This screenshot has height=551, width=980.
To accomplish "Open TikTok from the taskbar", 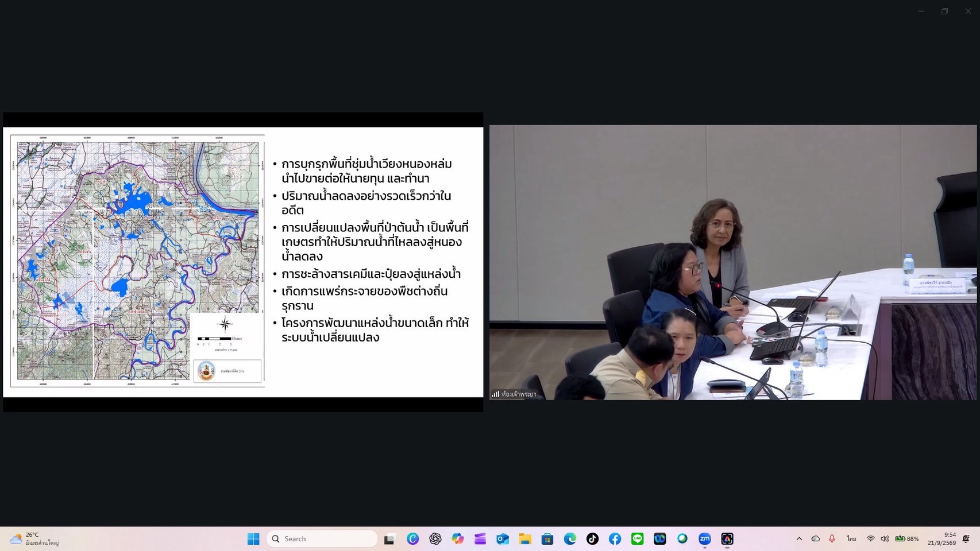I will click(592, 539).
